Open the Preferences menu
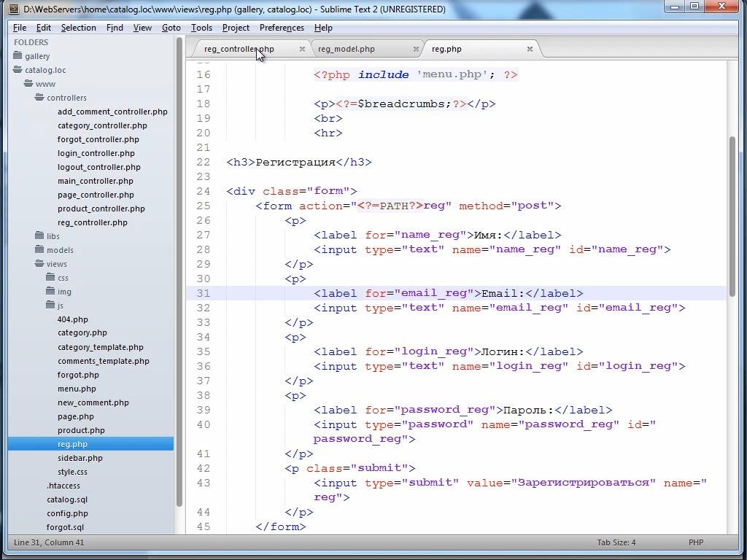747x560 pixels. [x=282, y=28]
